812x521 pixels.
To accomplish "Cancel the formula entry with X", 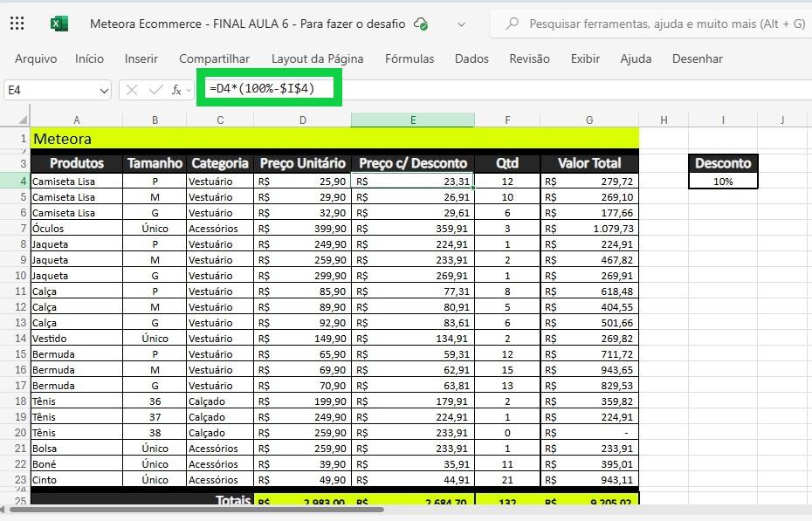I will click(132, 90).
